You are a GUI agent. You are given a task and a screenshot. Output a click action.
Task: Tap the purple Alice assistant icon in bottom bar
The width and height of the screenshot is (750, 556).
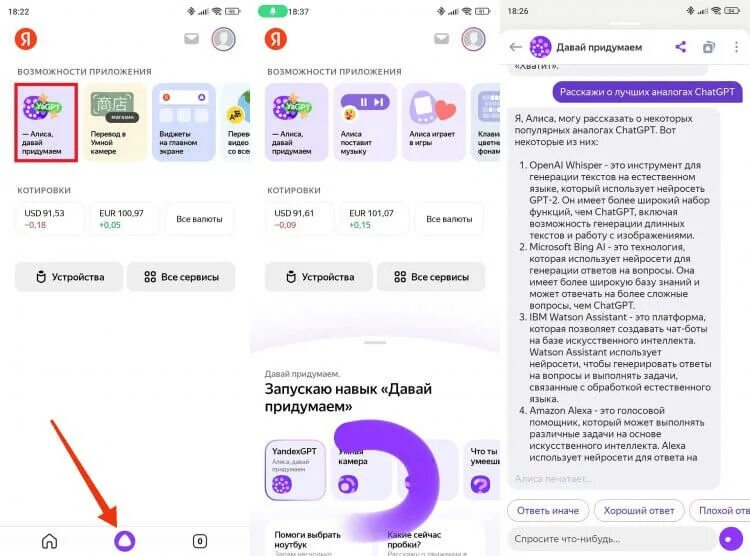[x=125, y=541]
